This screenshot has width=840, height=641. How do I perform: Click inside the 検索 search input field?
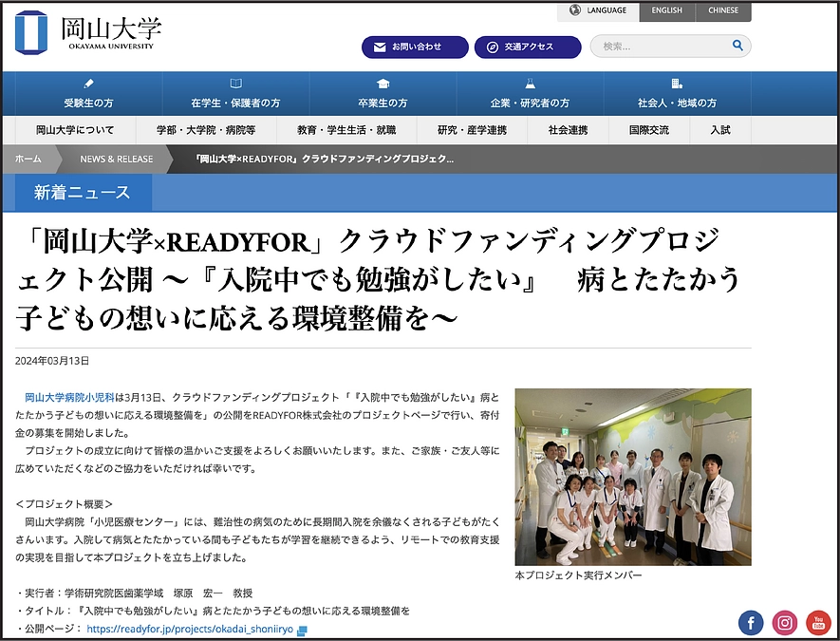click(x=664, y=45)
